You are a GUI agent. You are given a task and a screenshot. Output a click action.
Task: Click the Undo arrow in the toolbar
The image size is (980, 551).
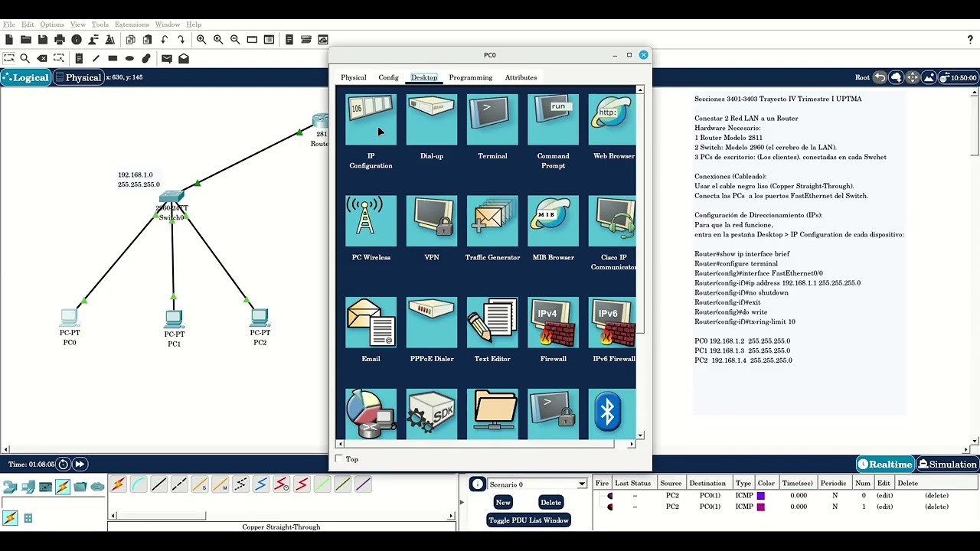tap(165, 40)
